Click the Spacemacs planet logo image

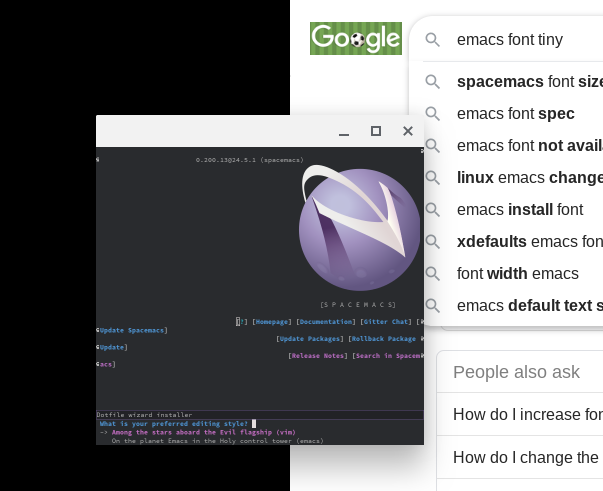point(359,228)
